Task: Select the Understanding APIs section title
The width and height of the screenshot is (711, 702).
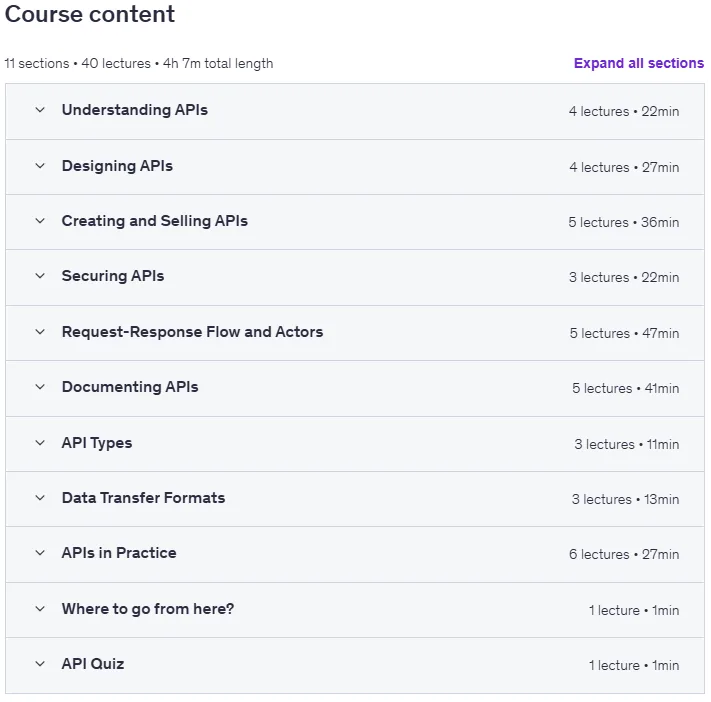Action: 135,110
